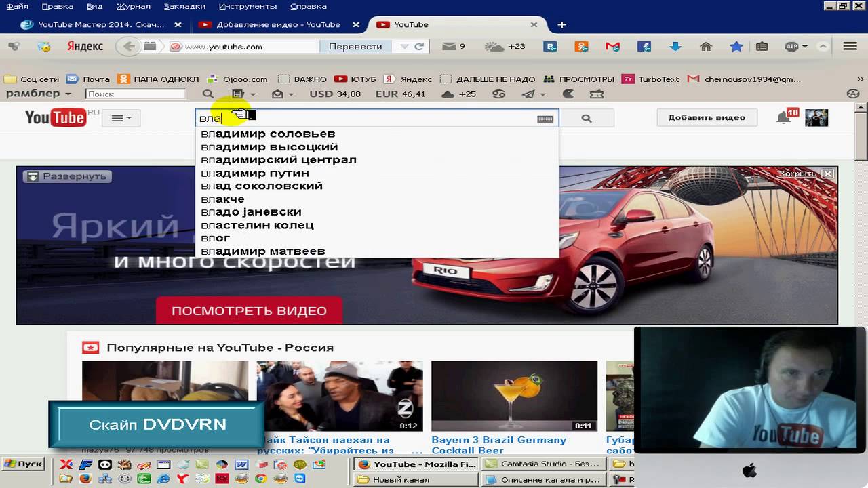Click the browser back arrow
Image resolution: width=868 pixels, height=488 pixels.
click(128, 47)
